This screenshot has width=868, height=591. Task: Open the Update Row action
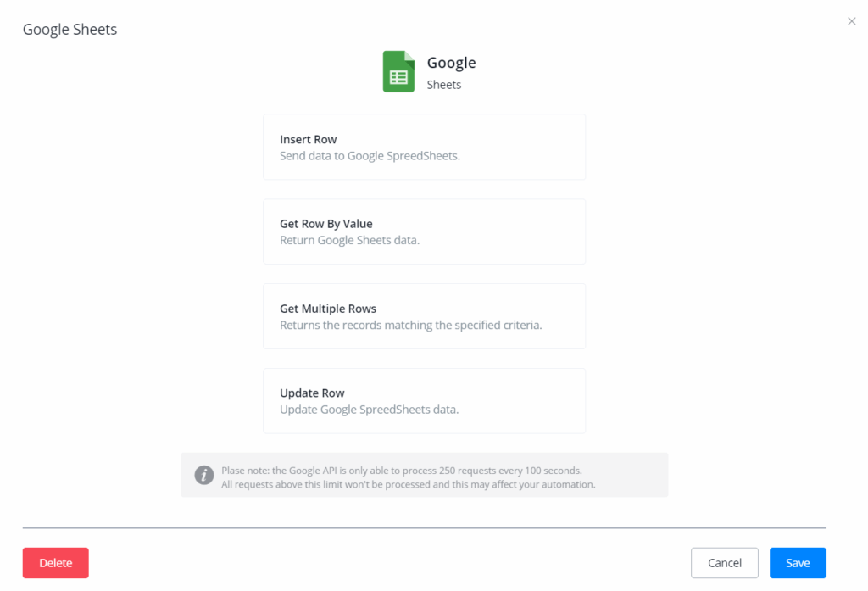(424, 401)
